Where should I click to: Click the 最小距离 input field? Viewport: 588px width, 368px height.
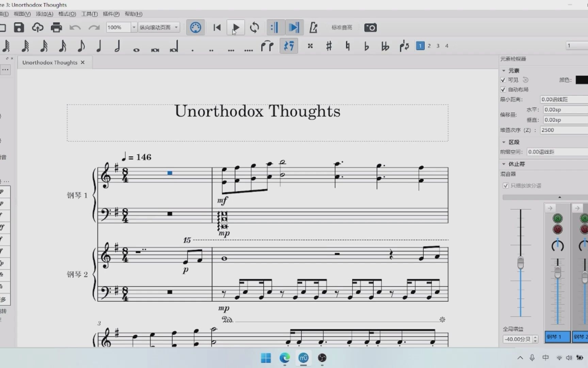click(564, 99)
